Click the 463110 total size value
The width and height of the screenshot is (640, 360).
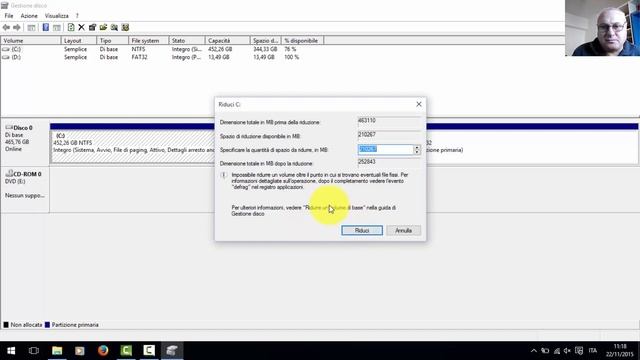click(367, 120)
